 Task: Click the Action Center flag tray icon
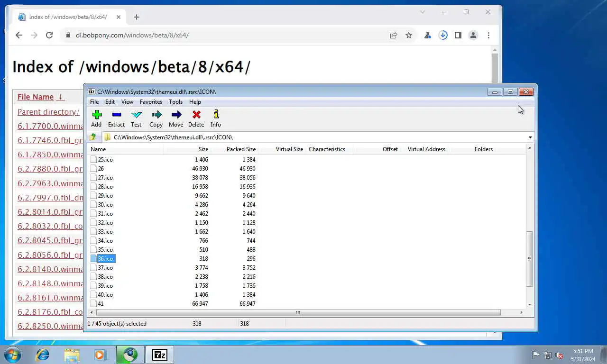(x=536, y=355)
